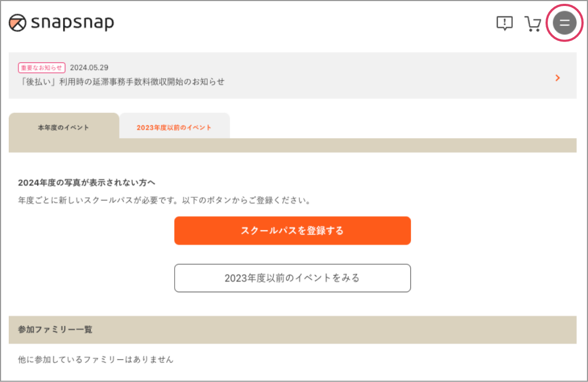Switch to the 本年度のイベント tab
The height and width of the screenshot is (382, 588).
pyautogui.click(x=64, y=127)
